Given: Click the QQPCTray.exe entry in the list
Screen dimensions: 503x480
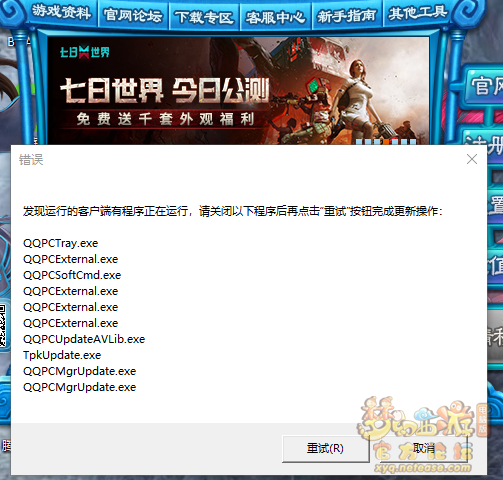Looking at the screenshot, I should coord(60,243).
